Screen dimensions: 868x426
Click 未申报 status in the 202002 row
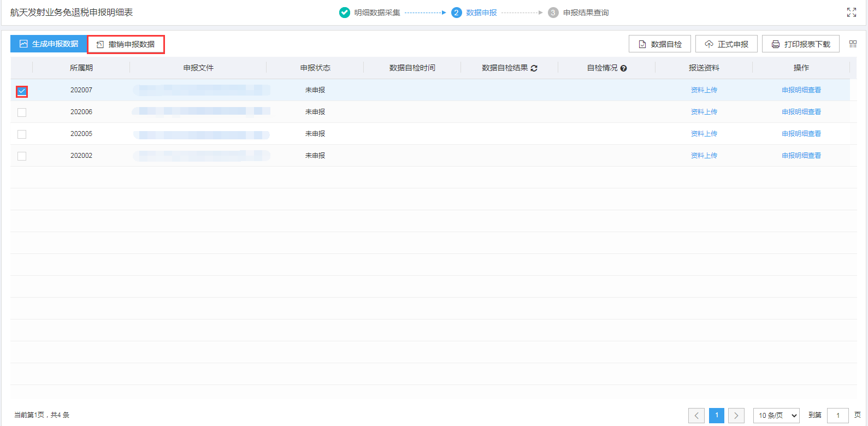315,156
